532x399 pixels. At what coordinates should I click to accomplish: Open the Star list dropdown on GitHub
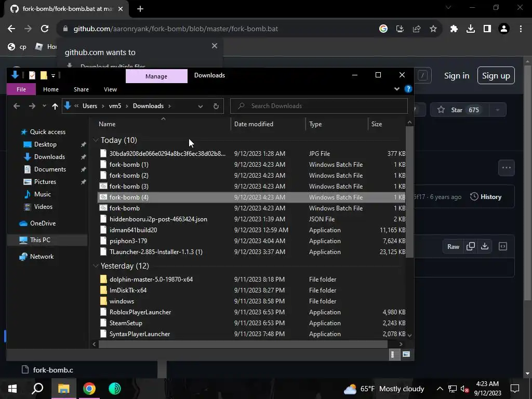coord(497,110)
